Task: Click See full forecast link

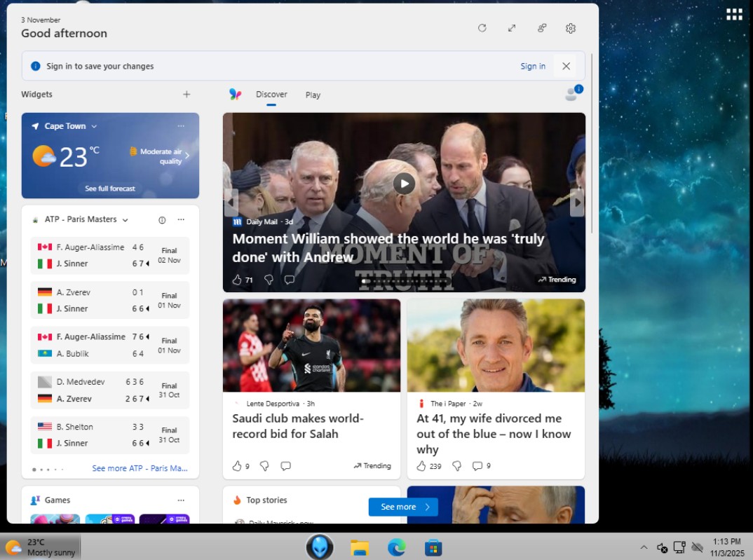Action: (110, 189)
